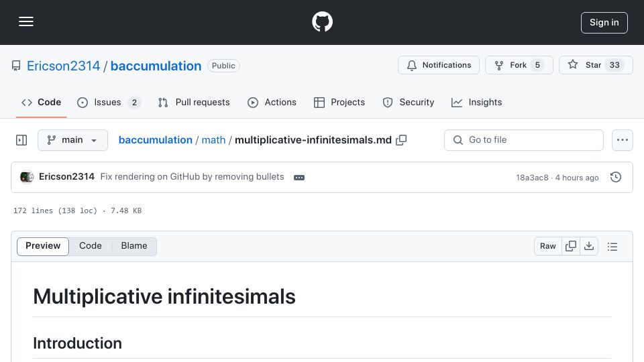Open commit hash 18a3ac8

coord(532,177)
